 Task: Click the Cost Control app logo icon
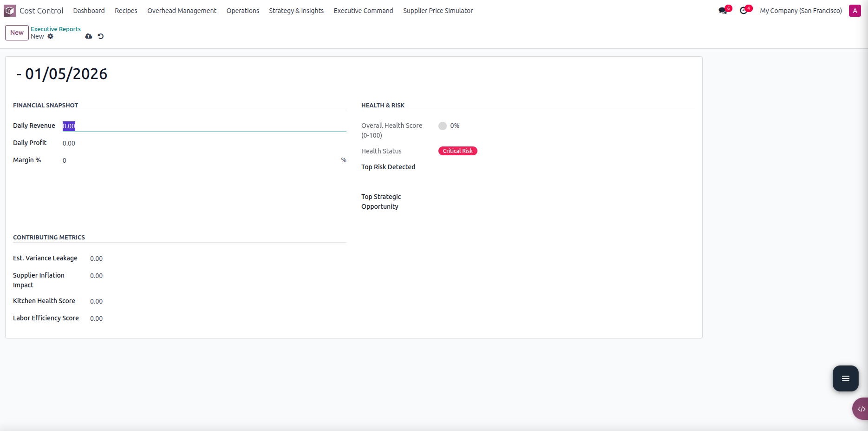(x=10, y=11)
